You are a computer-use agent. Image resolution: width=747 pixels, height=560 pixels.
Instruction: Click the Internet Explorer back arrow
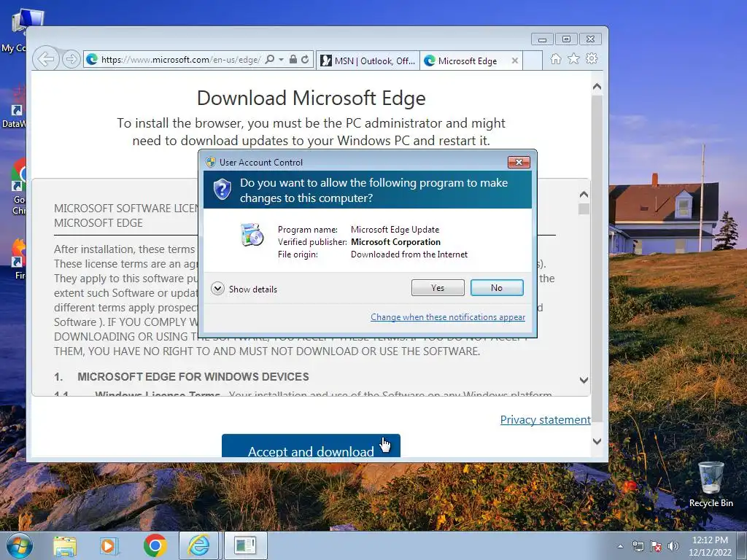(46, 60)
